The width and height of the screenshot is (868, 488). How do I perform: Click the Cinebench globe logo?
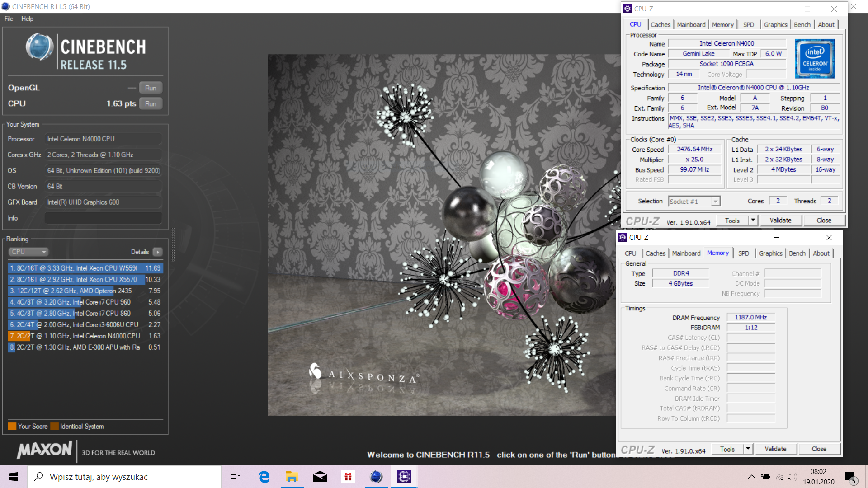click(39, 47)
